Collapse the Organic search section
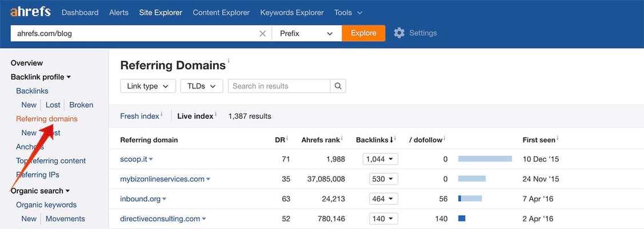The height and width of the screenshot is (229, 644). [40, 191]
